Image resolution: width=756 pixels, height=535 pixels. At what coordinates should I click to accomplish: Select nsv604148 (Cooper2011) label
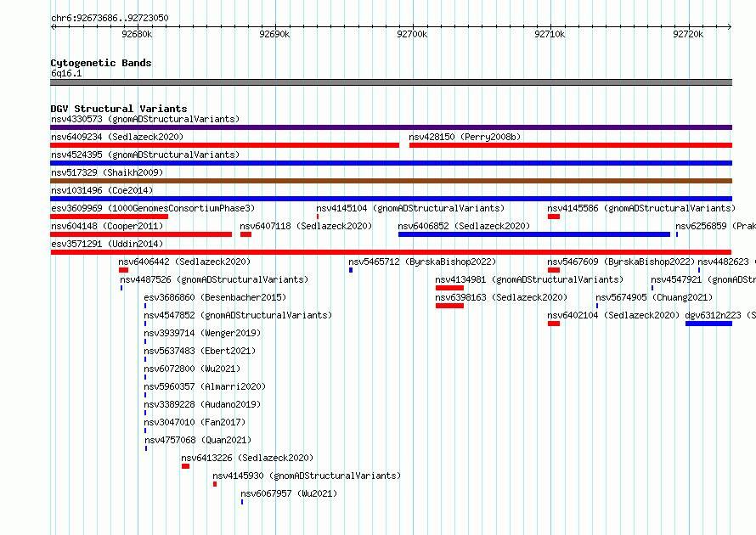point(107,226)
